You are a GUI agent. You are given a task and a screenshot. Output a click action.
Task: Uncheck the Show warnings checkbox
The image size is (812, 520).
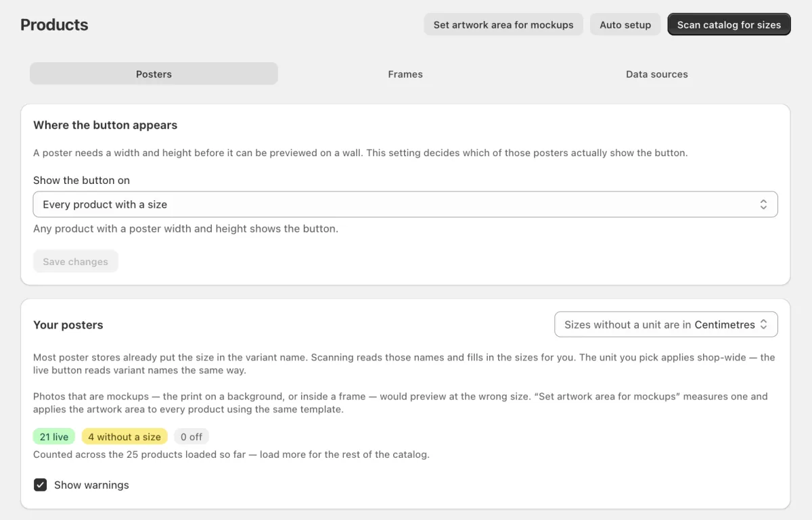pos(41,485)
